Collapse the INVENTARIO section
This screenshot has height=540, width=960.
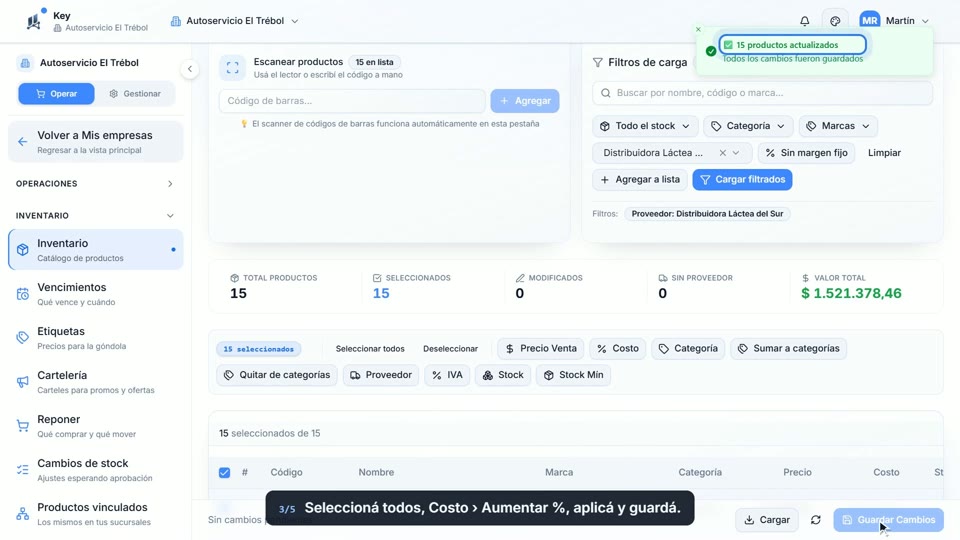[95, 216]
